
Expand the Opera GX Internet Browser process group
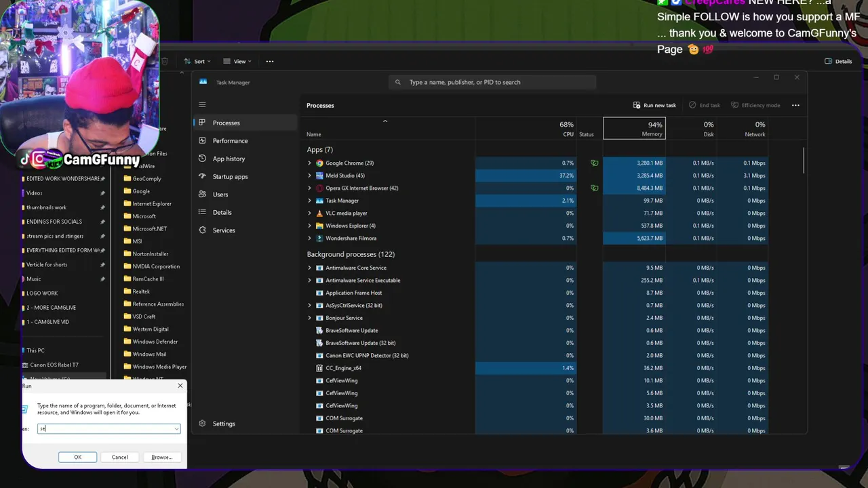[309, 188]
